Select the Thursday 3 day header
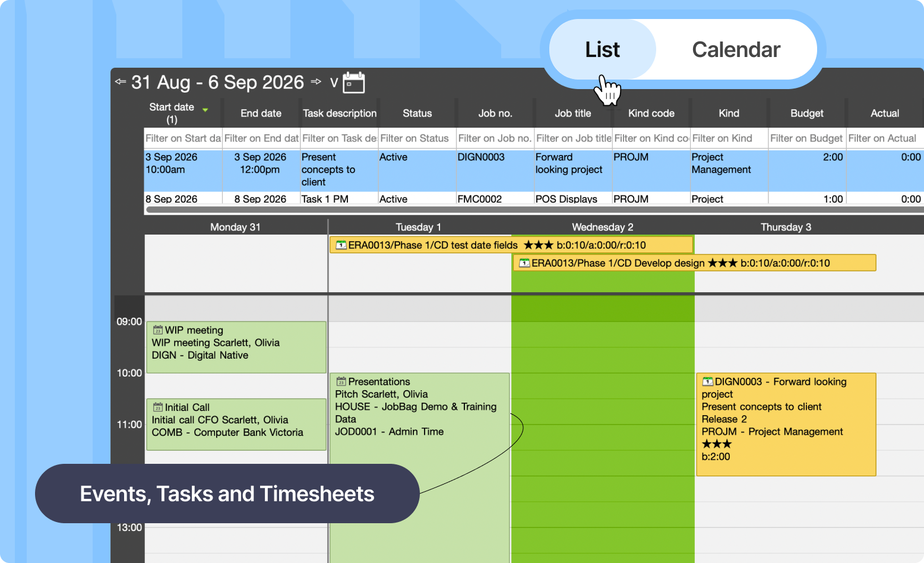Screen dimensions: 924x563 (x=786, y=227)
